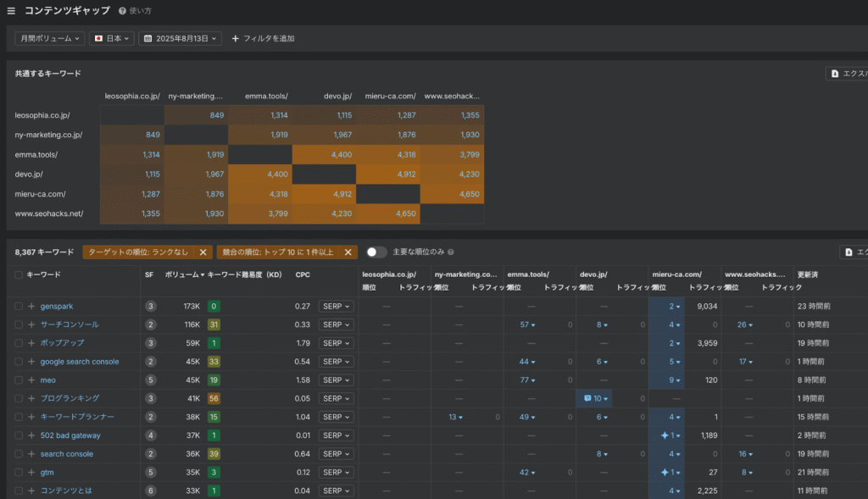Select the サーチコンソール row checkbox
The height and width of the screenshot is (499, 868).
click(19, 324)
